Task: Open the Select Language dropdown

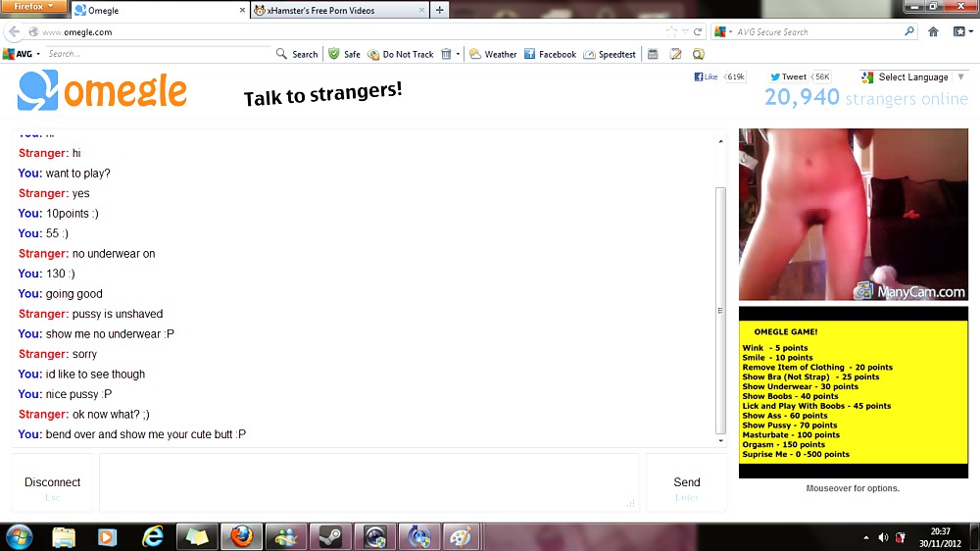Action: (x=905, y=76)
